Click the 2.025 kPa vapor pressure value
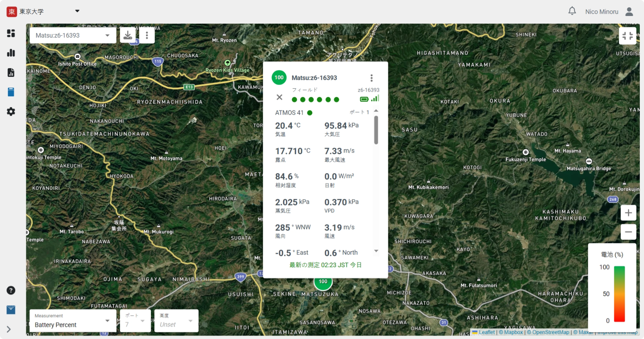Image resolution: width=644 pixels, height=339 pixels. click(x=292, y=202)
